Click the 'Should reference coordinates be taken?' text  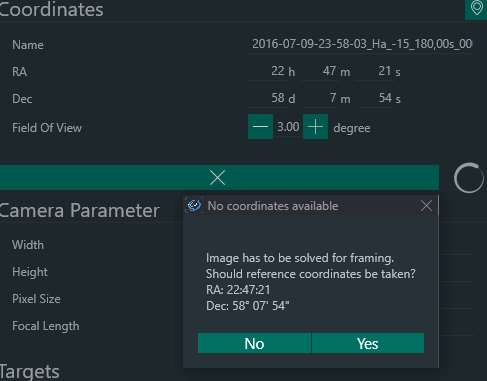pos(311,274)
